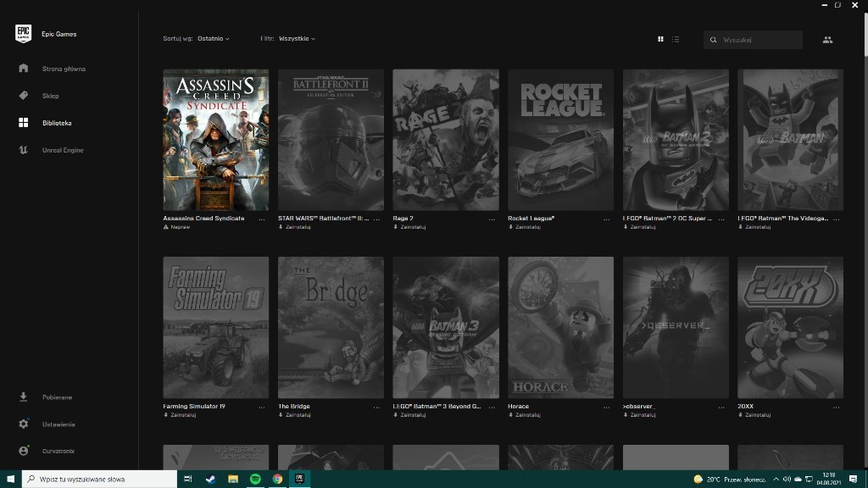Image resolution: width=868 pixels, height=488 pixels.
Task: Click Zainstaluj under Rage 2
Action: (413, 227)
